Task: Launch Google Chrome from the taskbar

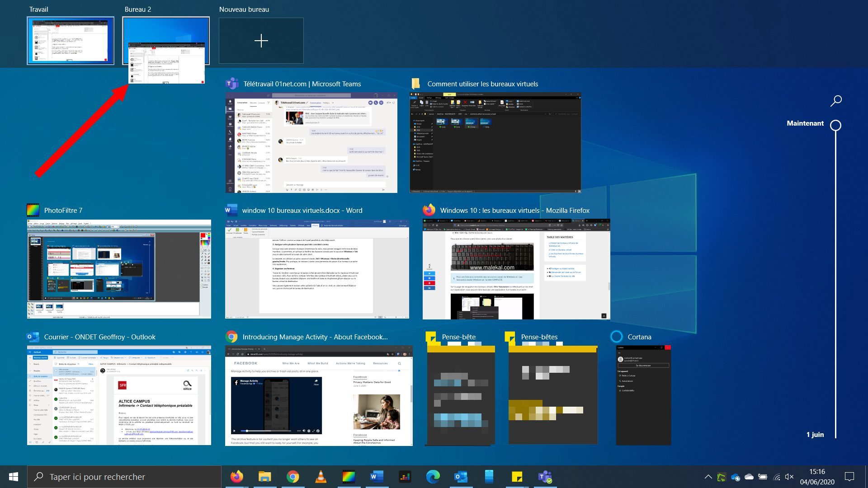Action: click(x=292, y=477)
